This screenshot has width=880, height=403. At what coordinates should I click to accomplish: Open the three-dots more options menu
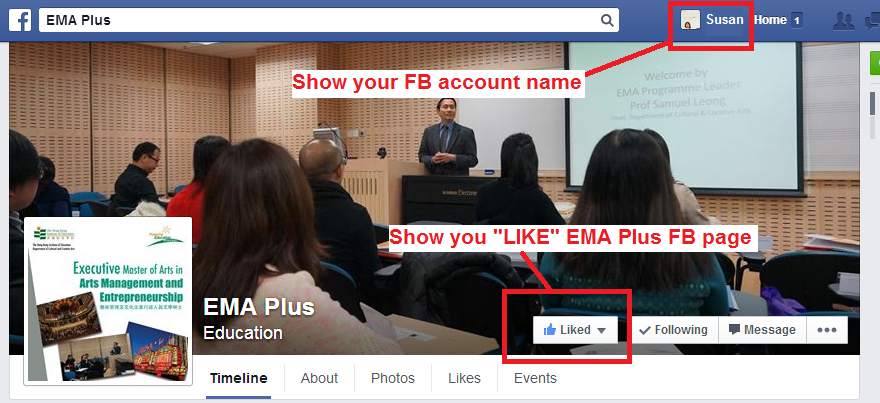(x=827, y=329)
